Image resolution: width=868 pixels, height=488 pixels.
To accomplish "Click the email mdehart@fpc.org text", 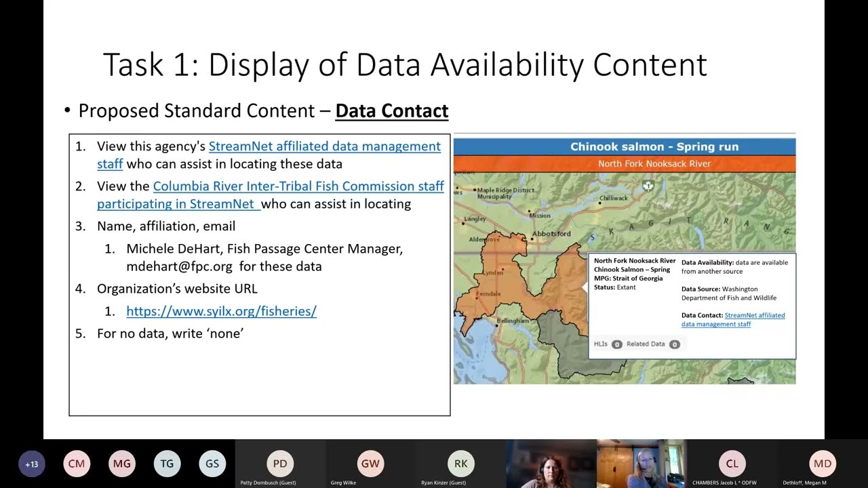I will coord(179,266).
